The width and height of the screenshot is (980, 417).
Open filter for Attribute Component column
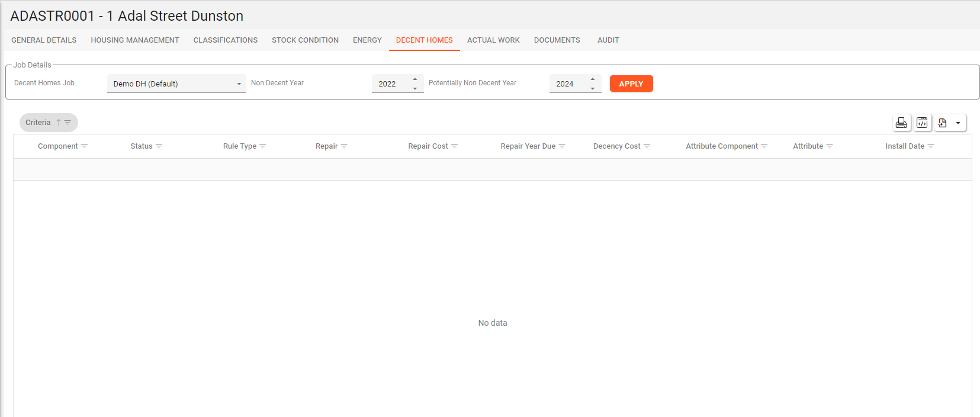click(x=764, y=146)
